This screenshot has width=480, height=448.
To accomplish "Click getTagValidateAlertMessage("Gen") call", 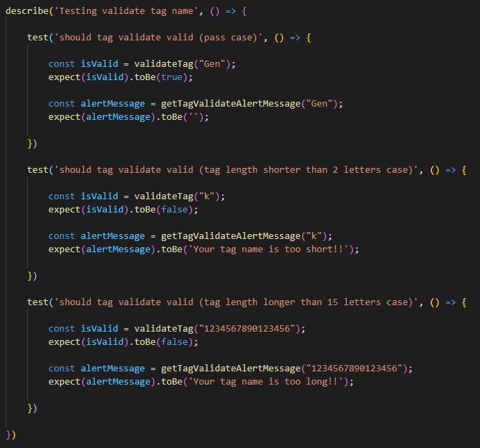I will 249,104.
